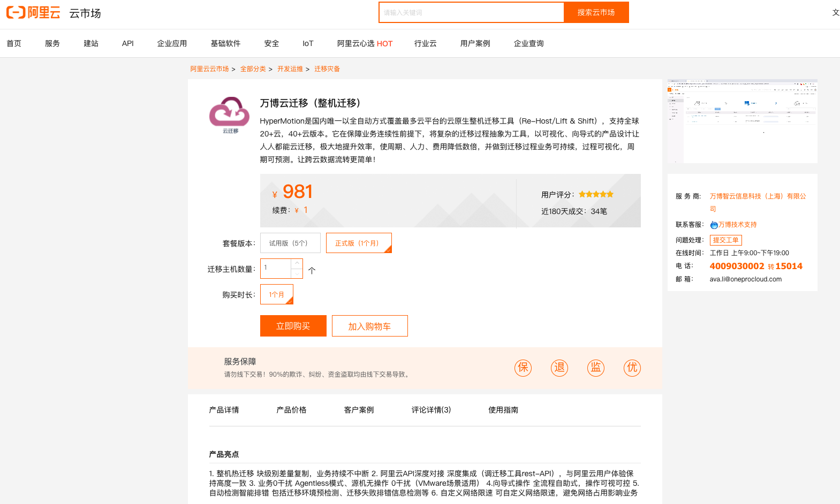Click the 搜索云市场 search button

coord(596,12)
